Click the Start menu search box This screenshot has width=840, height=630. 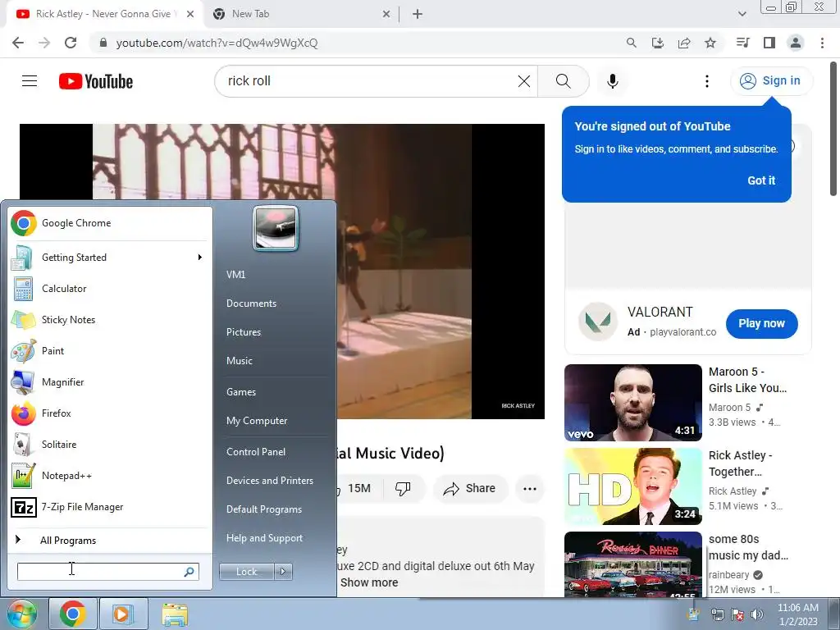click(x=107, y=572)
